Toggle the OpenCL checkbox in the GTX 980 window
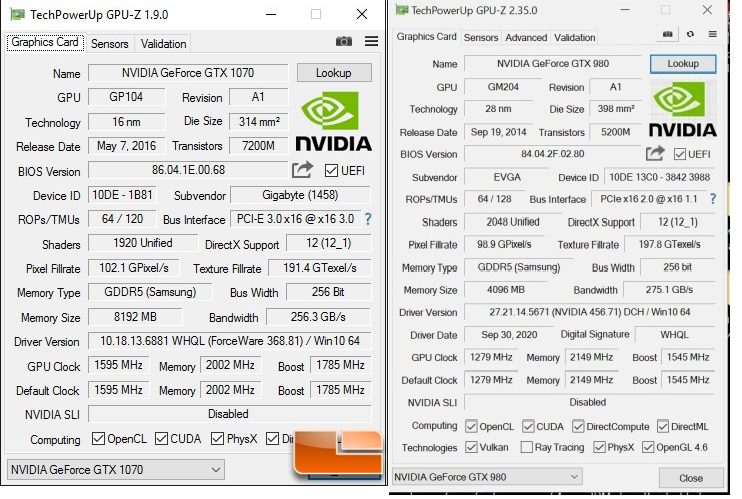Screen dimensions: 742x499 tap(471, 426)
